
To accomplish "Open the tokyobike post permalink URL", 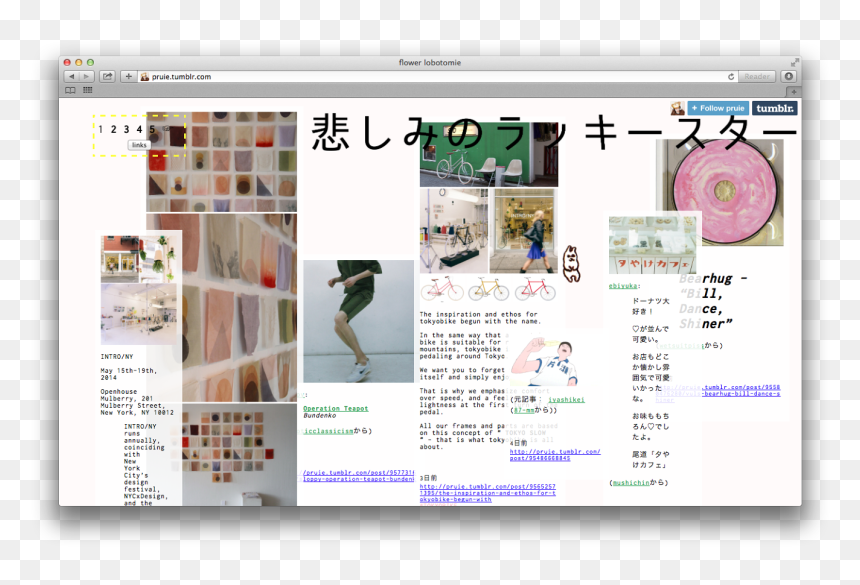I will [488, 493].
